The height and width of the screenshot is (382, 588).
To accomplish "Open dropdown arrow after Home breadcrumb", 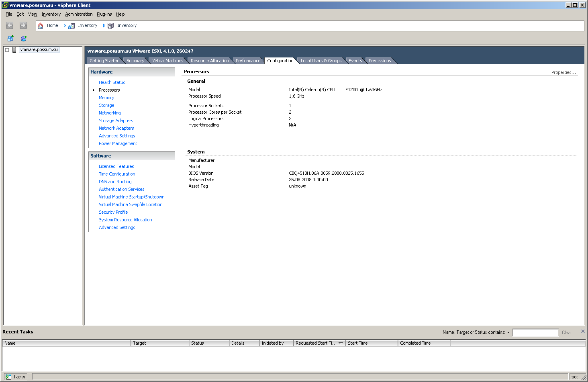I will pyautogui.click(x=65, y=25).
